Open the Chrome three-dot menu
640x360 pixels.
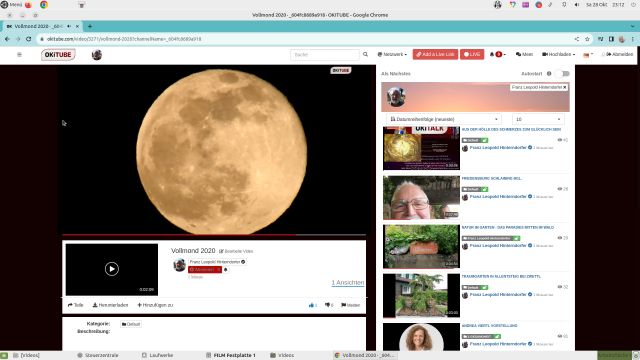click(633, 39)
